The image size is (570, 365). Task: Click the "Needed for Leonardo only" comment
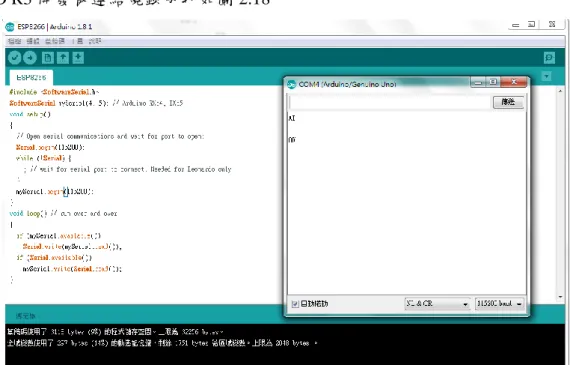pos(191,169)
